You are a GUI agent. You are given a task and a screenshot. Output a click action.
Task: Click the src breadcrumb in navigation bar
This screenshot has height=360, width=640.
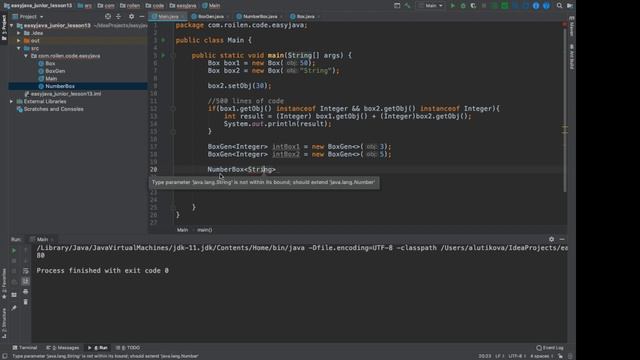pyautogui.click(x=84, y=6)
